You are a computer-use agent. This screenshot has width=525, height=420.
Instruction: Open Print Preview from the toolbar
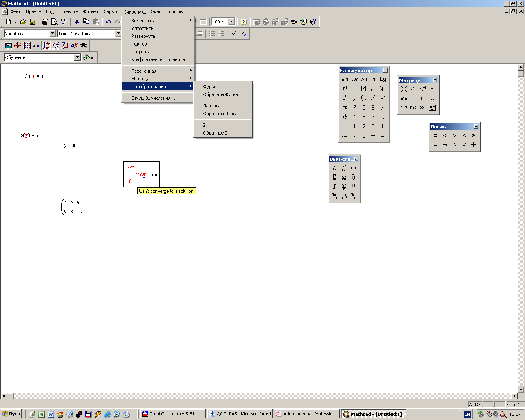click(54, 22)
